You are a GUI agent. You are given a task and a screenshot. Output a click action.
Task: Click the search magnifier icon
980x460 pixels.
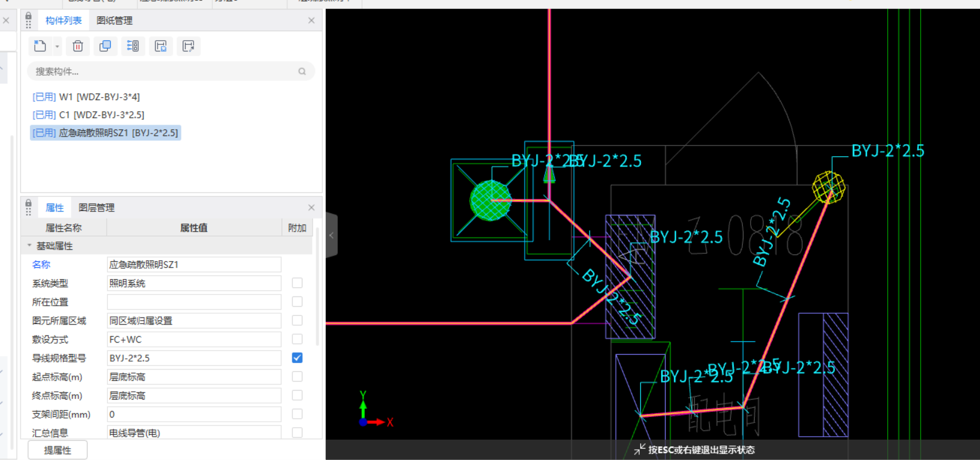302,71
